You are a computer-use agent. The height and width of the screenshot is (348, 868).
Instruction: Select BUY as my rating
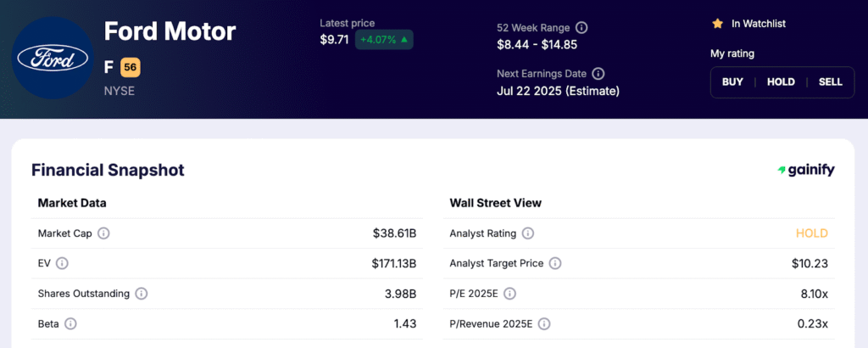click(732, 82)
